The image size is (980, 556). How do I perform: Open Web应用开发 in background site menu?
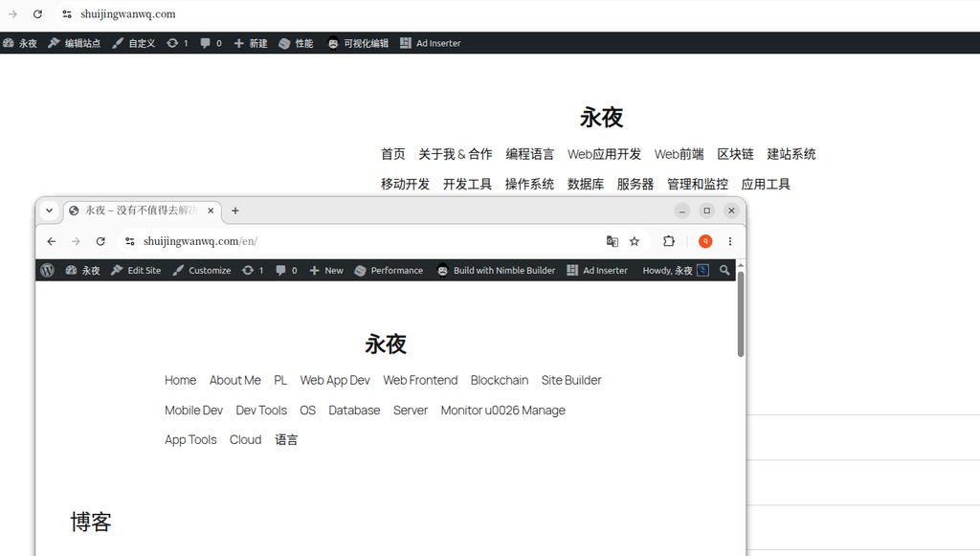point(605,154)
